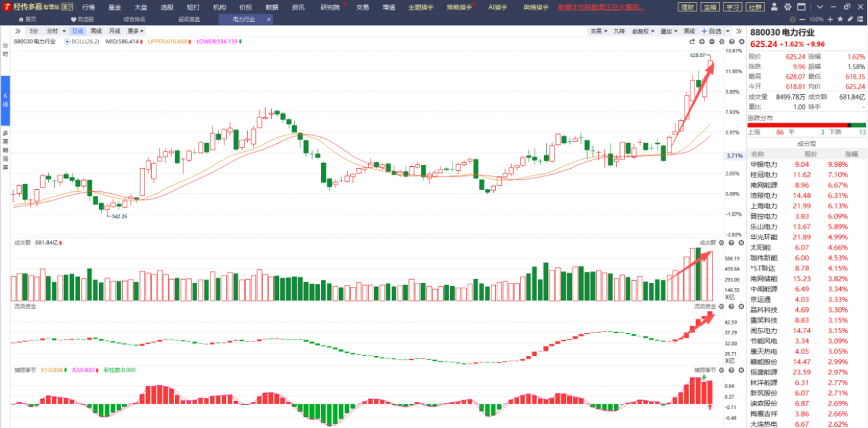Image resolution: width=868 pixels, height=428 pixels.
Task: Click the zoom-out minus icon above the K-line chart
Action: click(712, 42)
